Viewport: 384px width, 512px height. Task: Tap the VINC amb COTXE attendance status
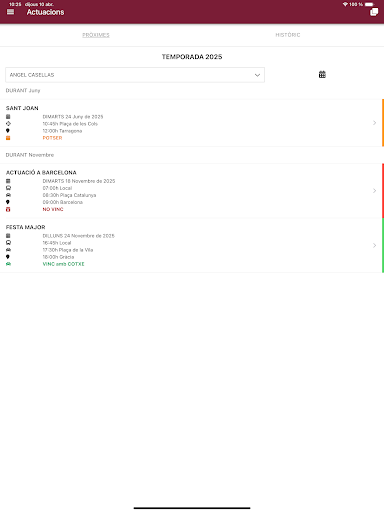tap(63, 264)
